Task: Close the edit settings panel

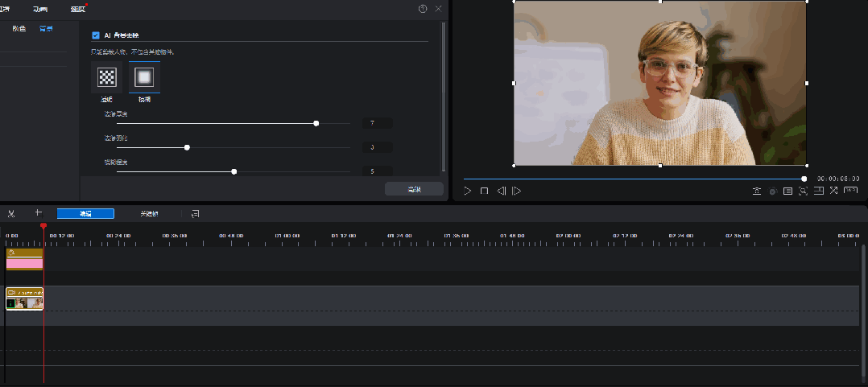Action: coord(438,8)
